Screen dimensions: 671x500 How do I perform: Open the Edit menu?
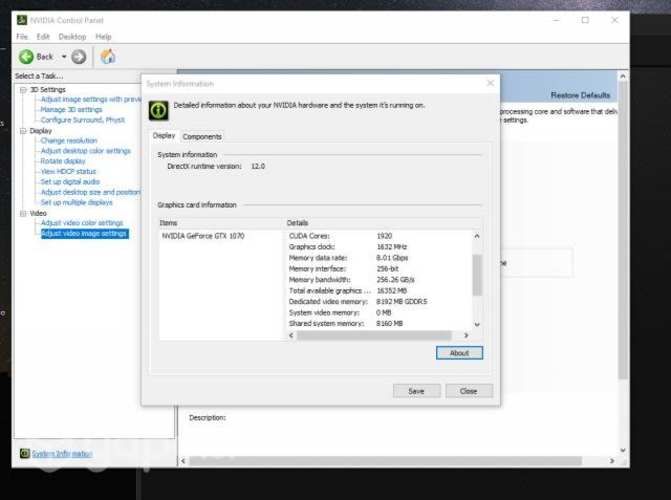tap(43, 36)
